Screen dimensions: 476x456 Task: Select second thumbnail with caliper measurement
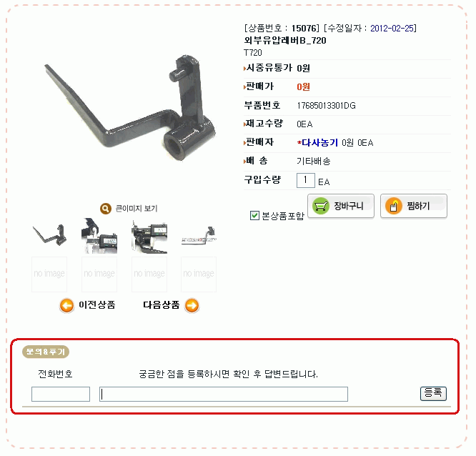[x=99, y=236]
